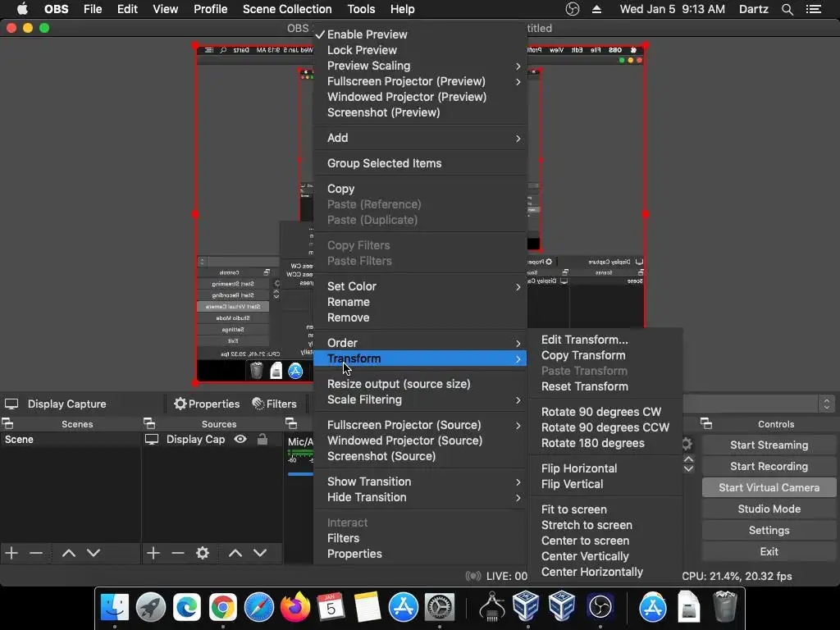This screenshot has width=840, height=630.
Task: Open Settings from Controls panel
Action: 769,531
